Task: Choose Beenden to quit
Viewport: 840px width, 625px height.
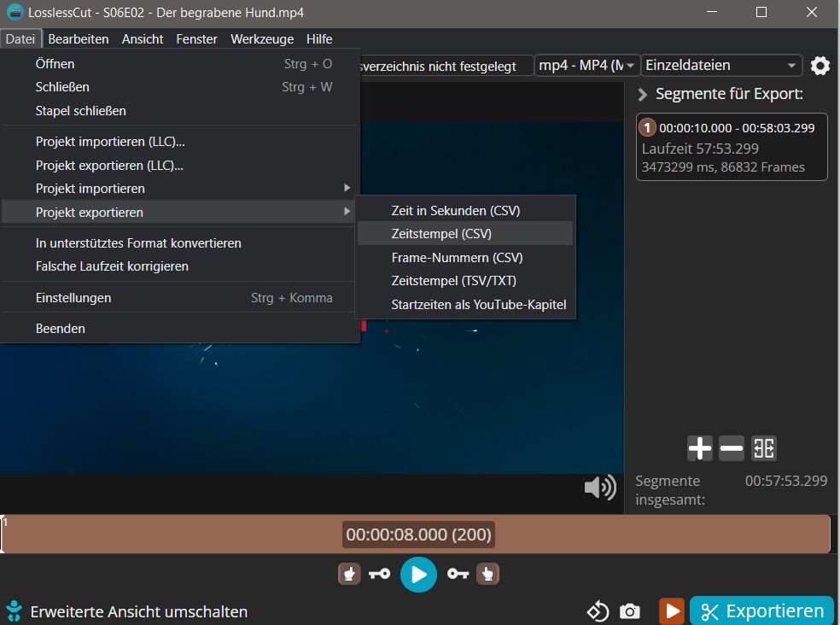Action: pyautogui.click(x=179, y=328)
